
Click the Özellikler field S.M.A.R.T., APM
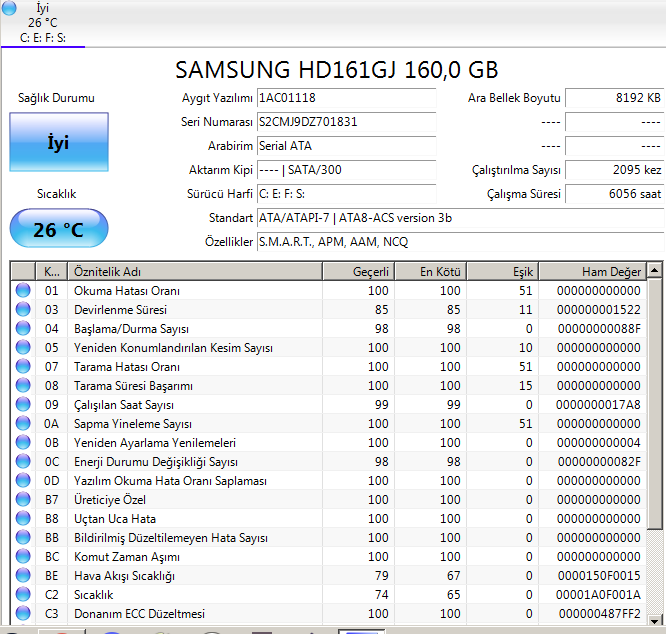tap(460, 242)
